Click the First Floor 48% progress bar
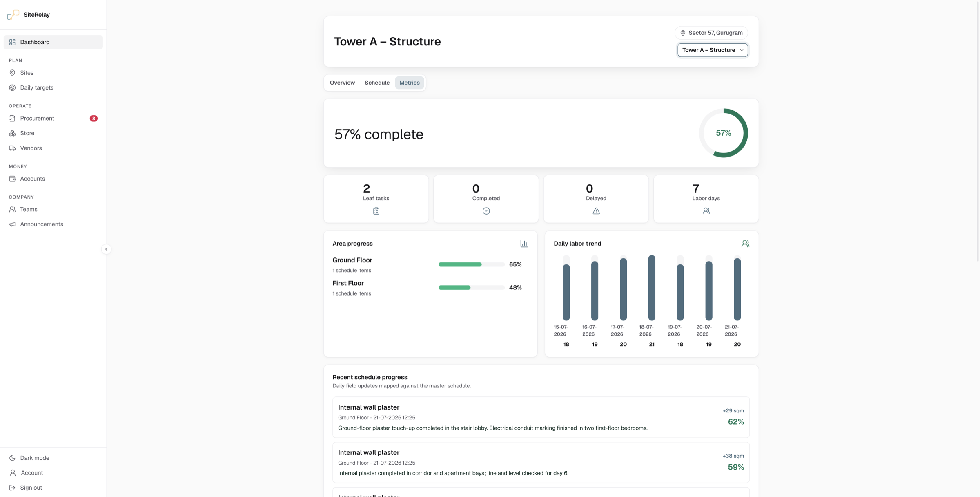The width and height of the screenshot is (980, 497). [x=471, y=288]
